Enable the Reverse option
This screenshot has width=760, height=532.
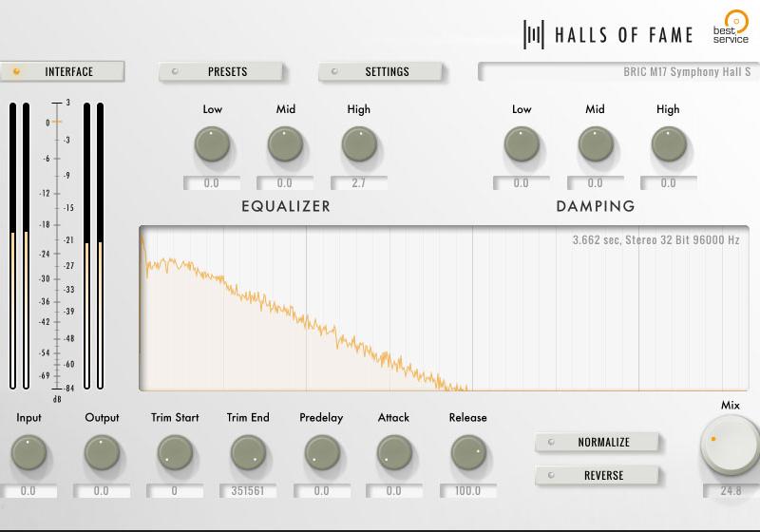(596, 475)
